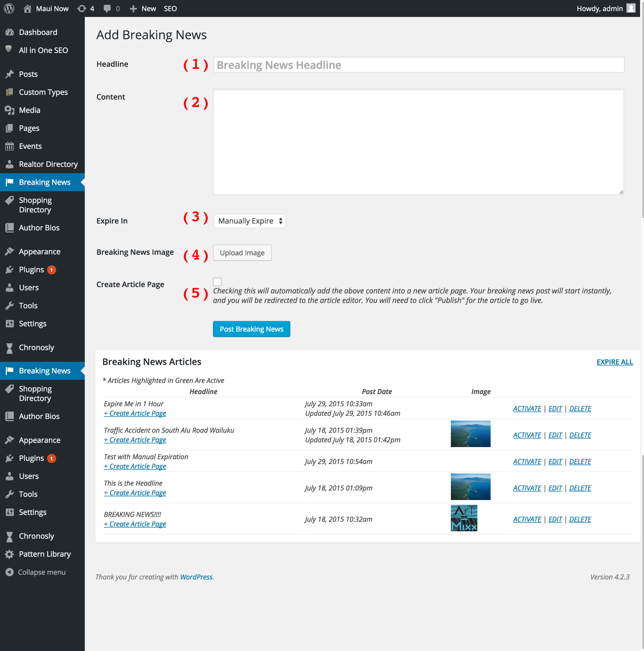Open the Realtor Directory menu item
This screenshot has height=651, width=644.
coord(48,164)
